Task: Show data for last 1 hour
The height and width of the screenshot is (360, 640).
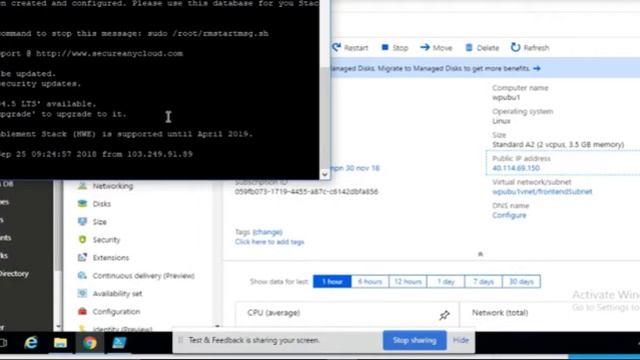Action: click(332, 281)
